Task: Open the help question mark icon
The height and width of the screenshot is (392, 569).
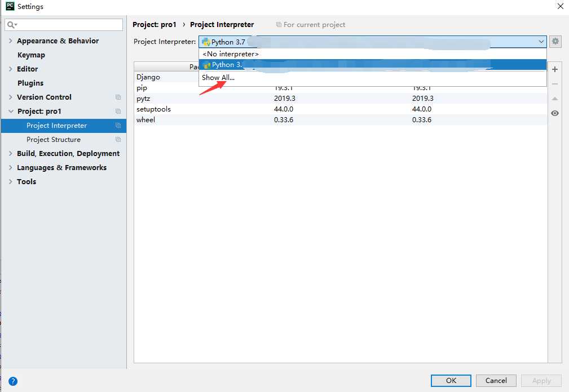Action: point(13,381)
